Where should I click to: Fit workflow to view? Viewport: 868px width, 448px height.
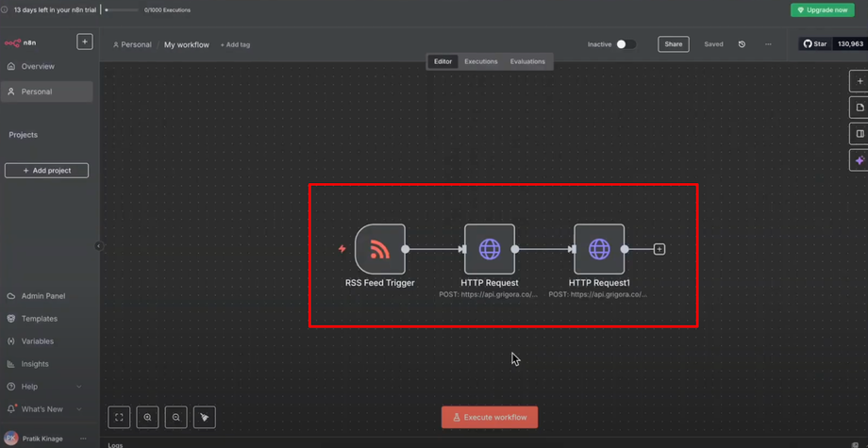(119, 417)
